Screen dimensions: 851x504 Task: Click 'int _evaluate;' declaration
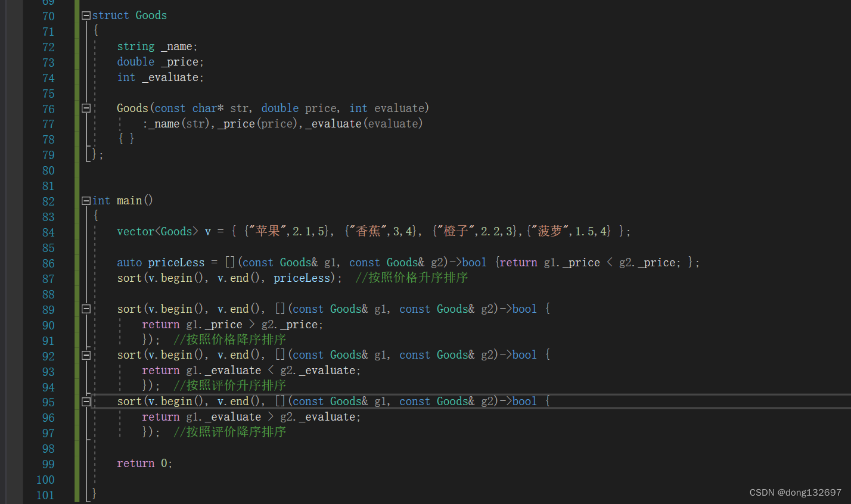click(x=160, y=77)
